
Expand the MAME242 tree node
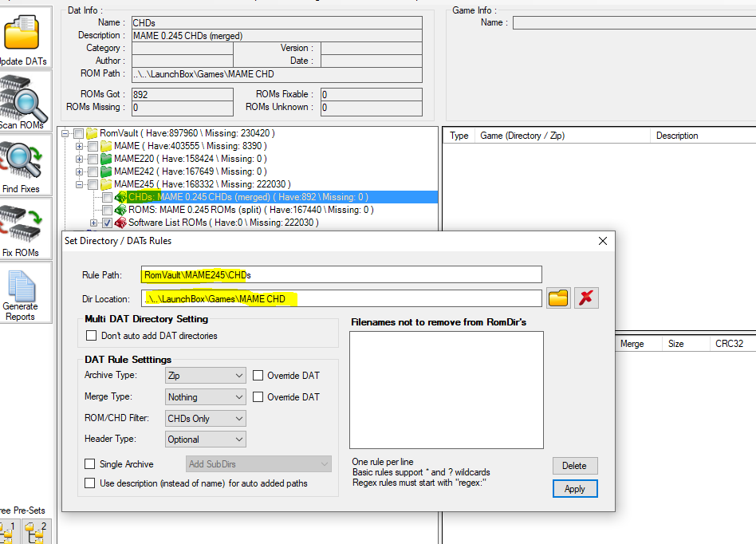point(80,171)
